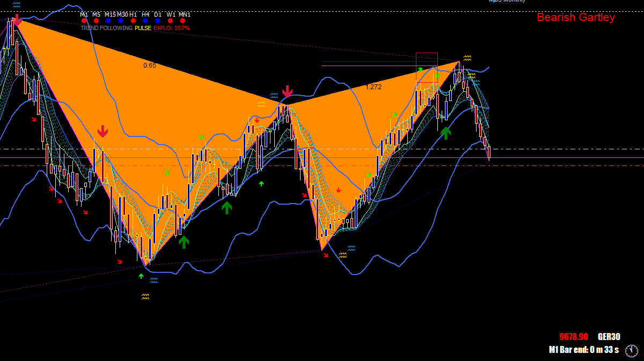Click the M5 timeframe label
The image size is (644, 361).
[x=97, y=15]
